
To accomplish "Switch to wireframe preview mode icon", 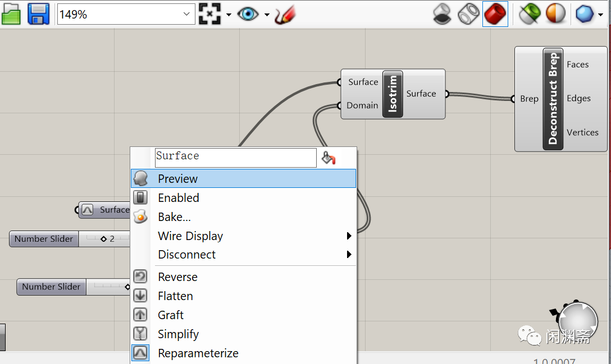I will pos(468,15).
